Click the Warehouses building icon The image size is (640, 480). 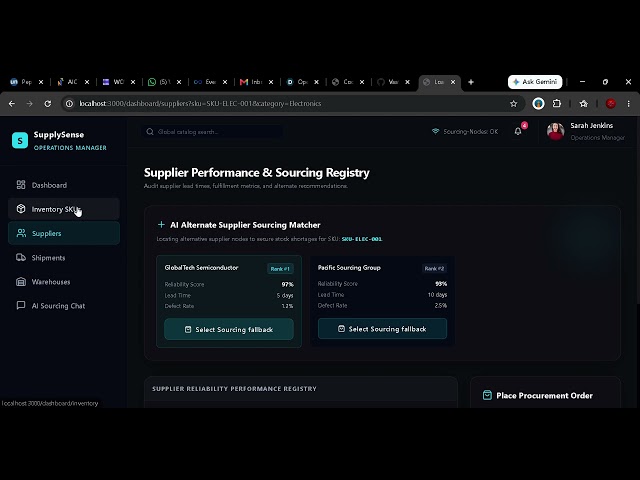pos(21,282)
